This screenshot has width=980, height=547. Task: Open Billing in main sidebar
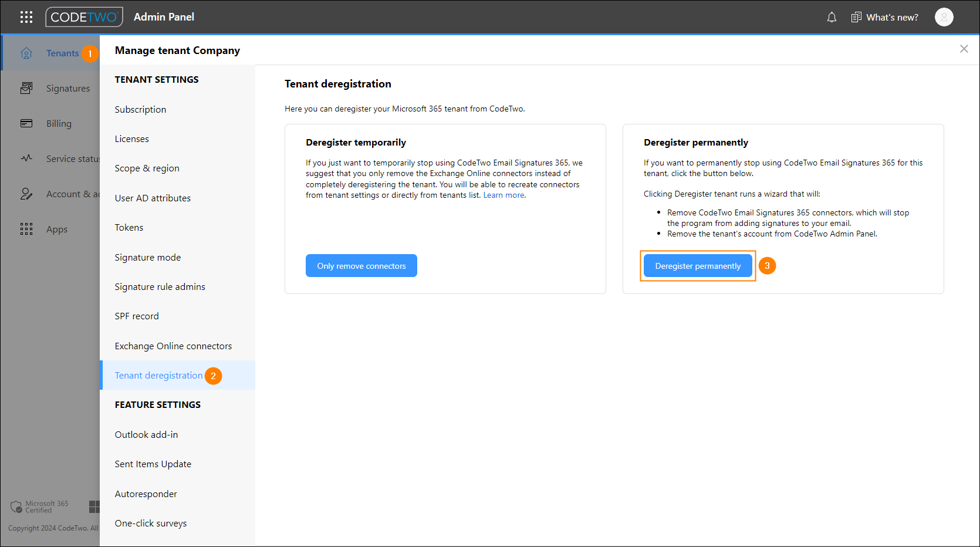59,123
